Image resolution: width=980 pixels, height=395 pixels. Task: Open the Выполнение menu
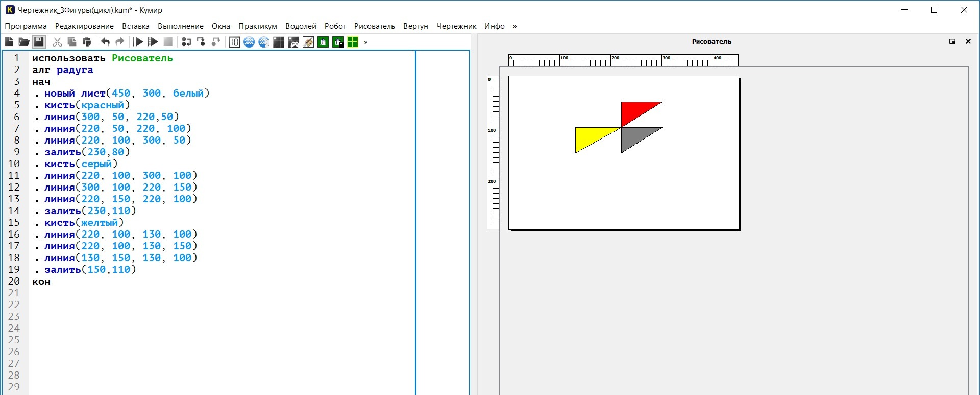click(181, 26)
